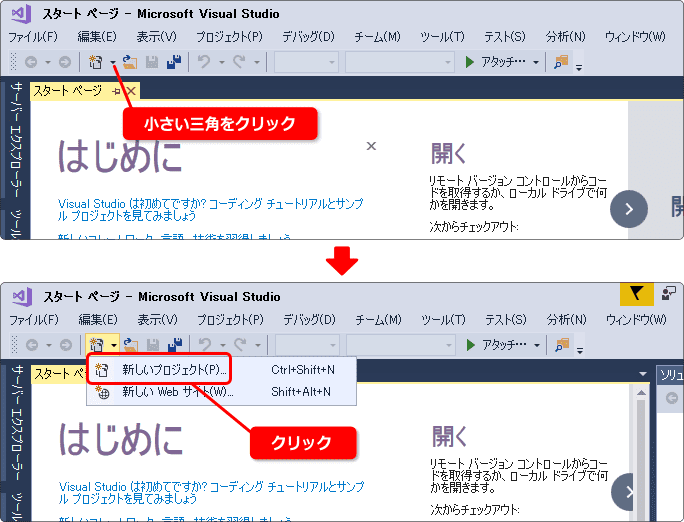Click Open File icon in upper window toolbar
Viewport: 684px width, 522px height.
click(130, 62)
